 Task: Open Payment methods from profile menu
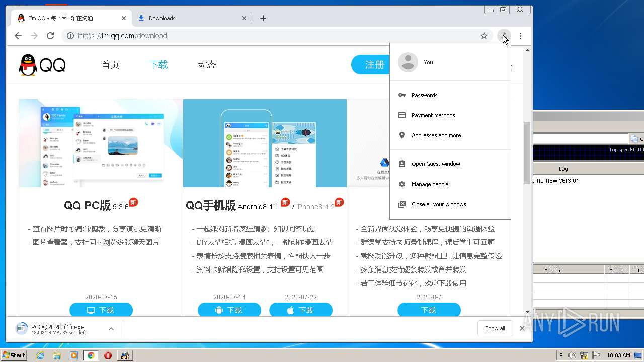[x=450, y=115]
